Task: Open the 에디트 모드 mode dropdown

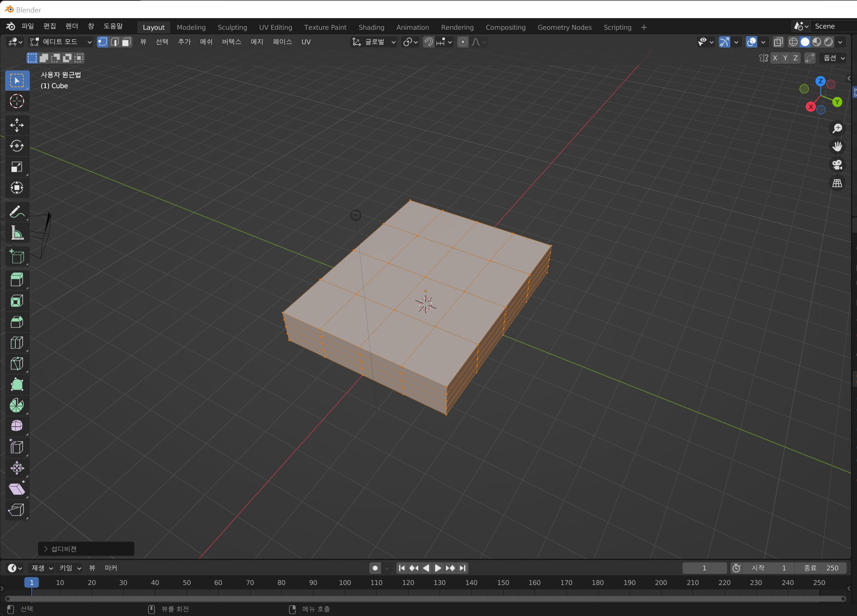Action: pos(61,42)
